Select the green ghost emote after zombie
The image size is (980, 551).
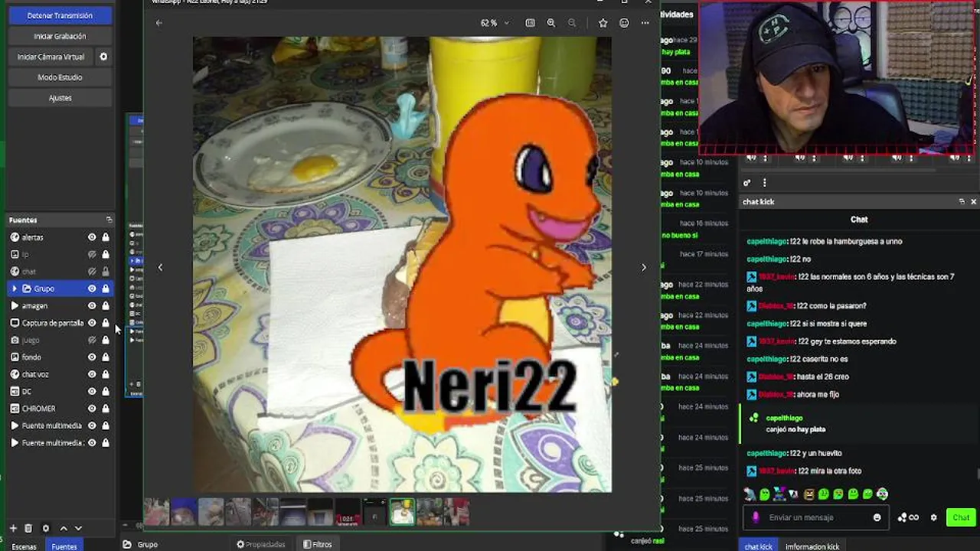click(765, 494)
